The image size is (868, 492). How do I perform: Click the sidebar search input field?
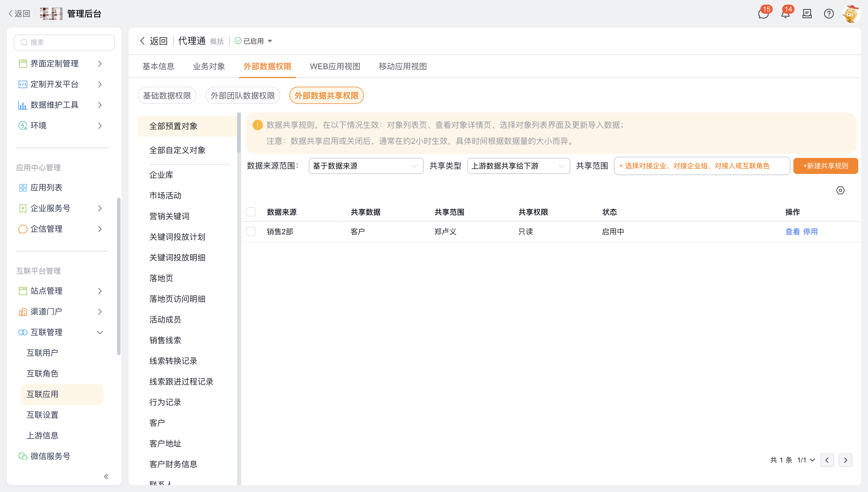(64, 42)
